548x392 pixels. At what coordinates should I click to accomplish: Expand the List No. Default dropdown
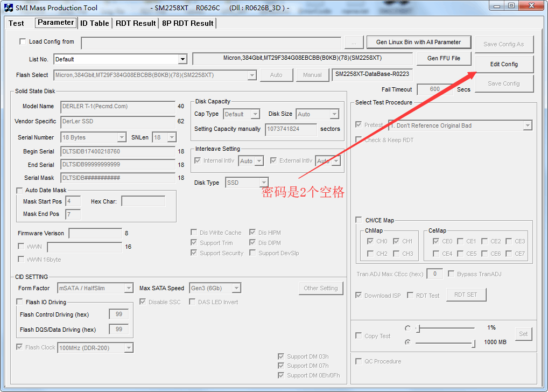182,59
